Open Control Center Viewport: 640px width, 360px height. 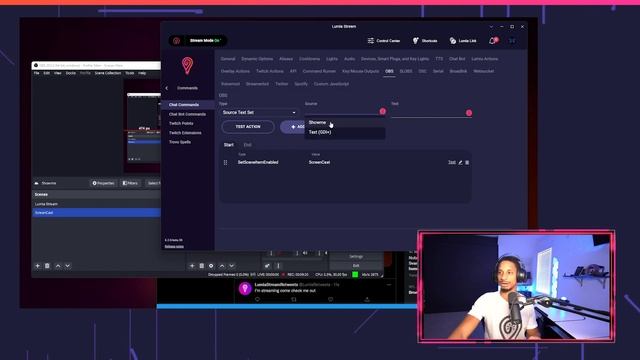pos(384,41)
